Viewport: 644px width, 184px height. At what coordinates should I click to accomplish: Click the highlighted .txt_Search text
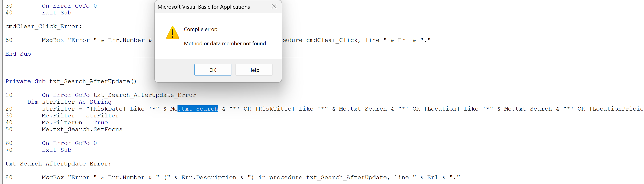[x=198, y=109]
